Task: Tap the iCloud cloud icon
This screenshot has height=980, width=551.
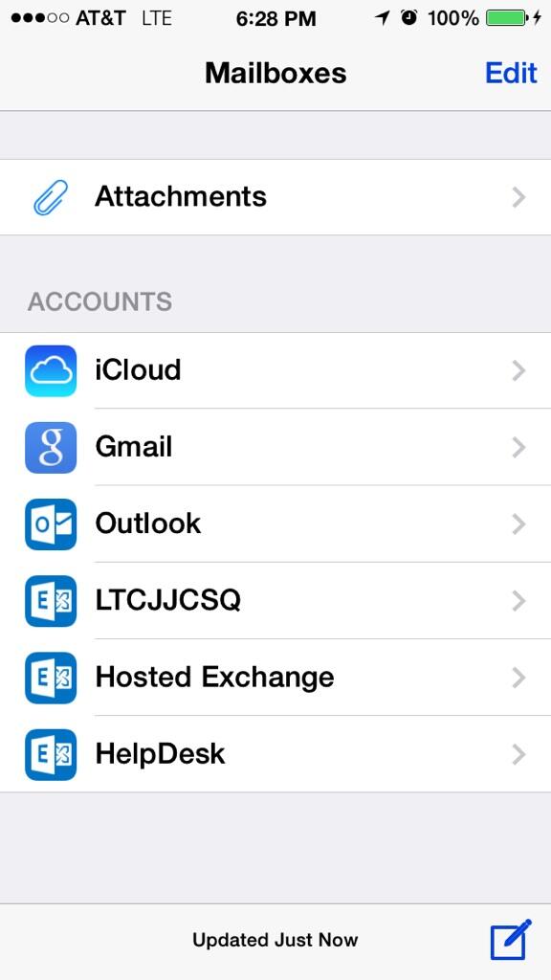Action: tap(51, 370)
